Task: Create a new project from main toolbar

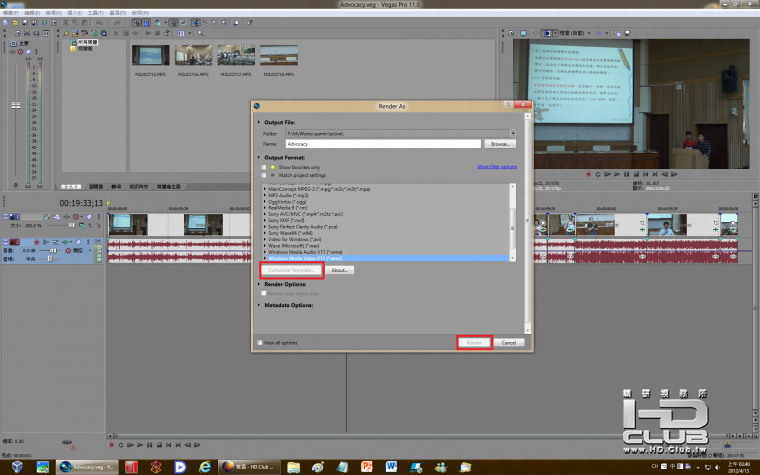Action: [5, 22]
